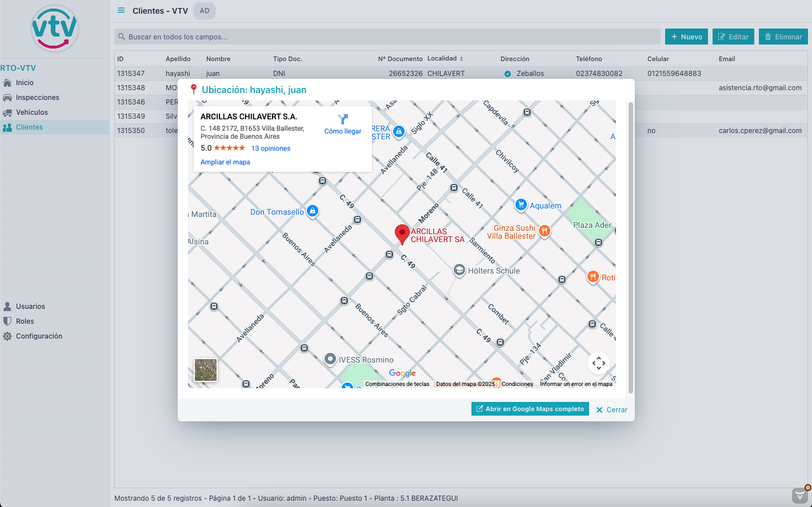Open Inspecciones in the sidebar
Viewport: 812px width, 507px height.
(38, 98)
